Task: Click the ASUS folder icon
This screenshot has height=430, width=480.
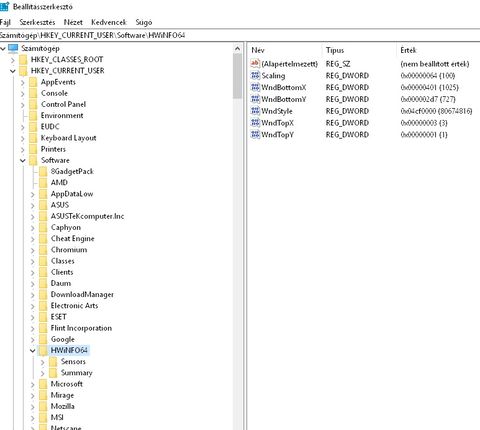Action: 43,205
